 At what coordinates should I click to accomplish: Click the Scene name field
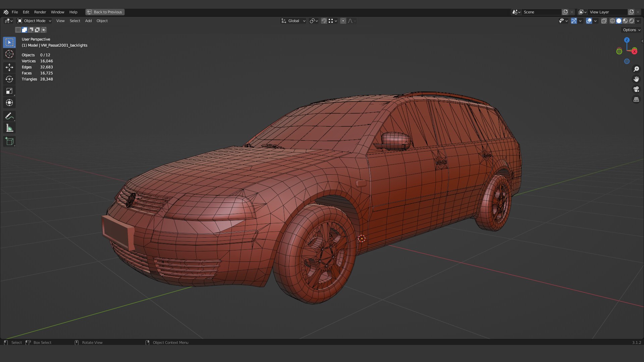542,12
